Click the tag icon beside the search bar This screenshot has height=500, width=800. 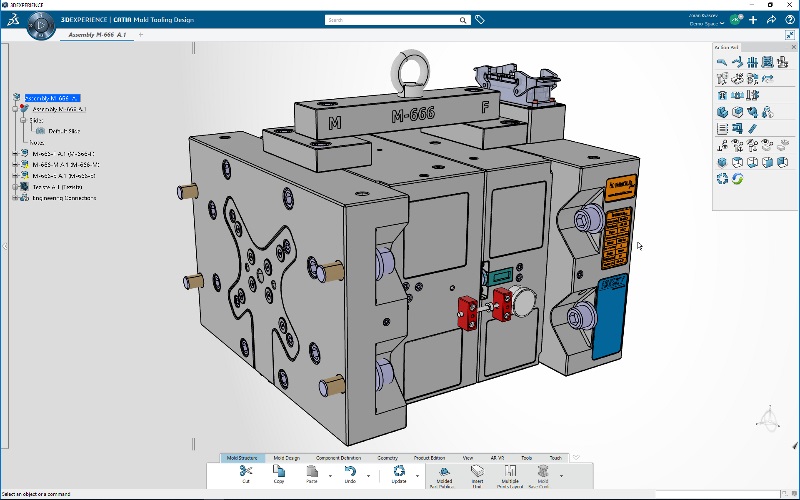pyautogui.click(x=480, y=19)
